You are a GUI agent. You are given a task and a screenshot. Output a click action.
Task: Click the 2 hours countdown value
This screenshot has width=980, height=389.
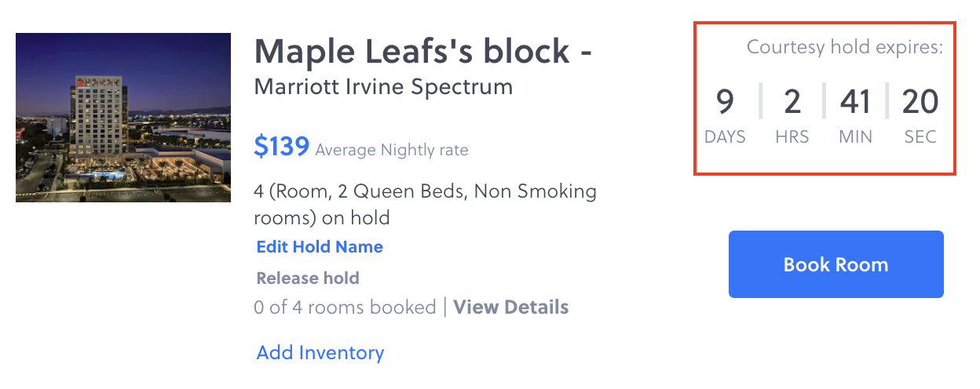tap(792, 102)
